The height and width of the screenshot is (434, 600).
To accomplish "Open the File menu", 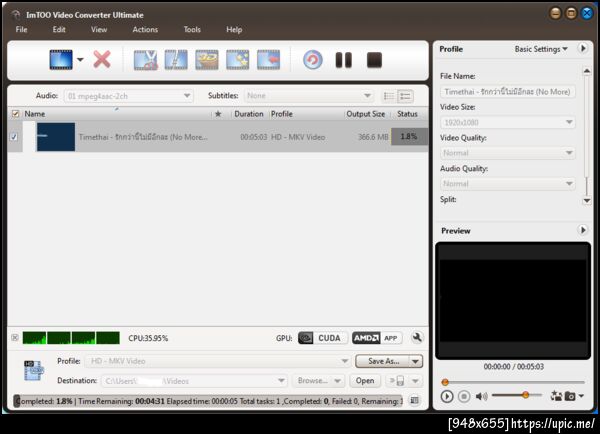I will coord(21,29).
